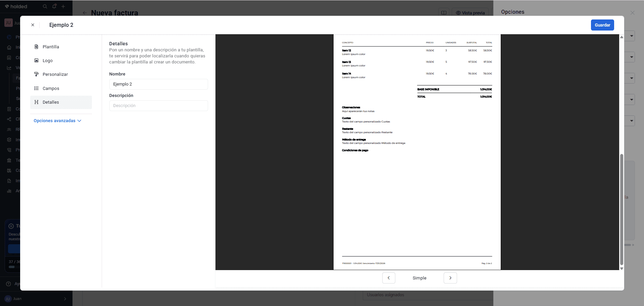The height and width of the screenshot is (306, 644).
Task: Click the Campos list icon
Action: point(36,89)
